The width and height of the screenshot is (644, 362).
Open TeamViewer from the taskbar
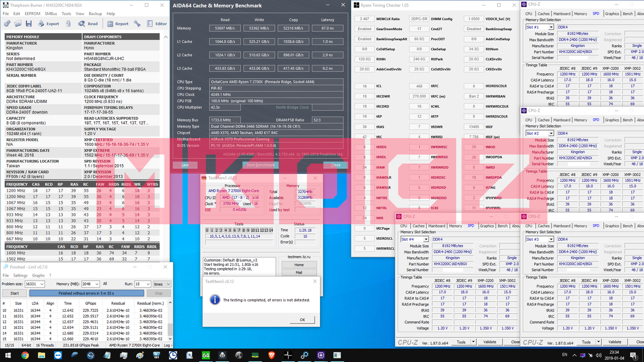[x=58, y=355]
